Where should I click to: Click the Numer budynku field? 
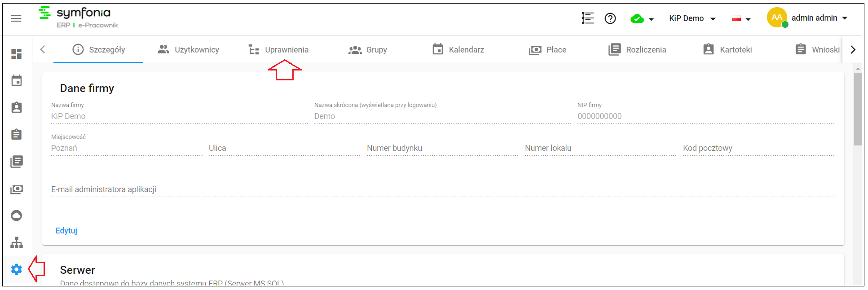coord(443,148)
